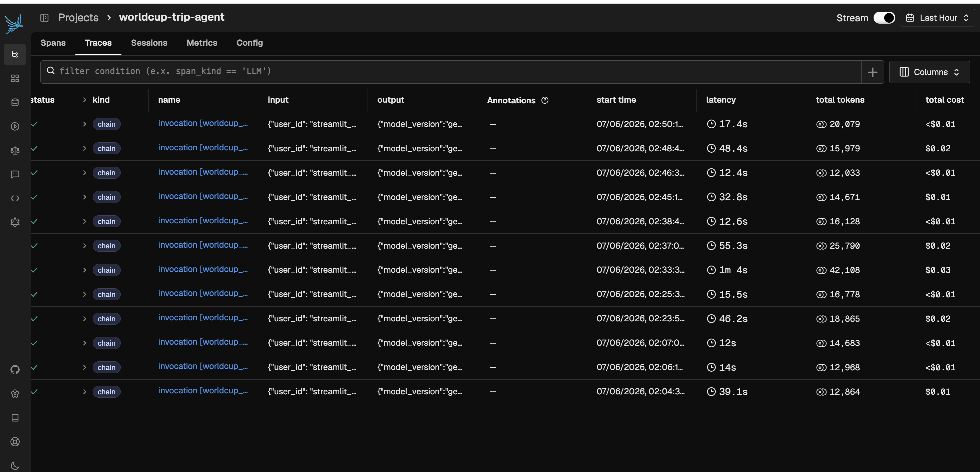The image size is (980, 472).
Task: Click the 14,683 total tokens value
Action: [x=845, y=343]
